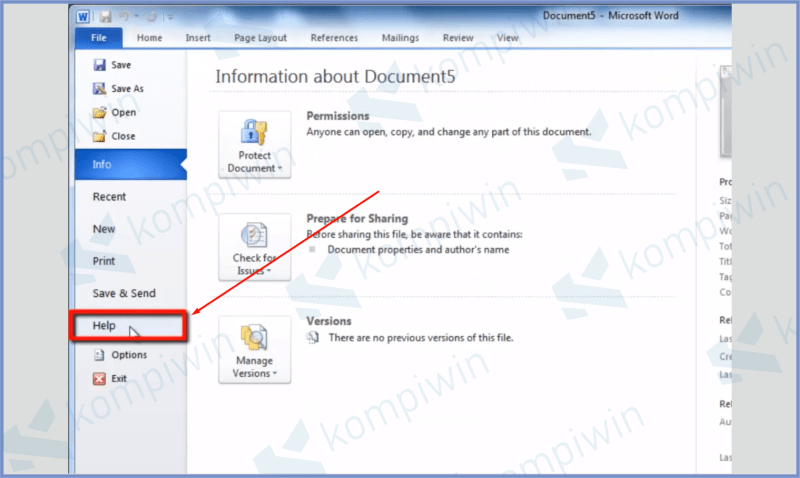Click 'Information about Document5' title
Viewport: 800px width, 478px height.
pyautogui.click(x=335, y=77)
